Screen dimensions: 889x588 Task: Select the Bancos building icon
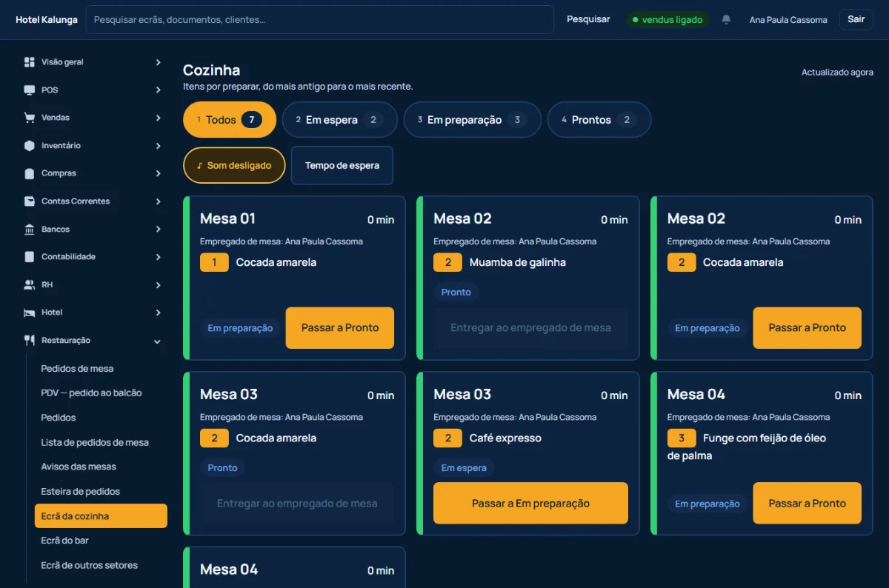pyautogui.click(x=30, y=230)
